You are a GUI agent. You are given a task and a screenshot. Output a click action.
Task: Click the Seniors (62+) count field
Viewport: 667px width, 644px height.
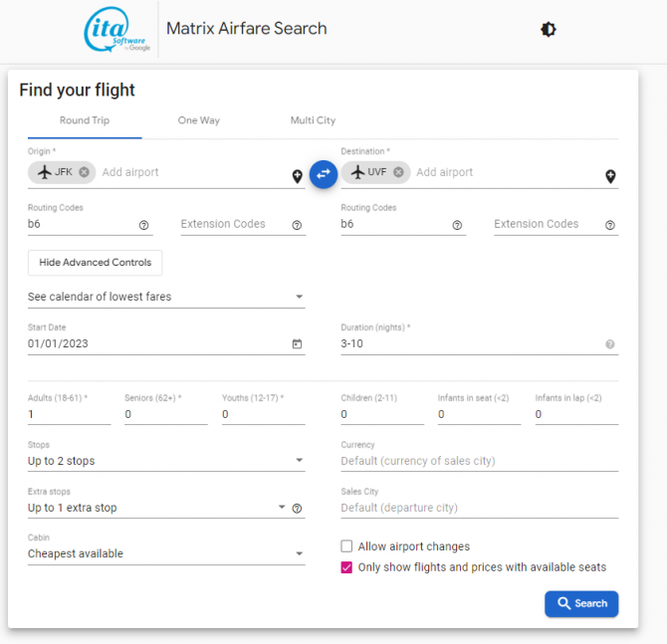166,414
